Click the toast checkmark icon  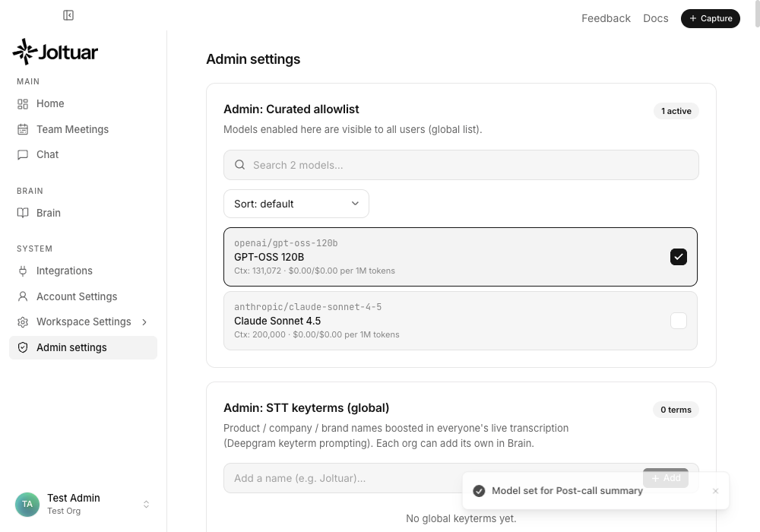(x=479, y=491)
